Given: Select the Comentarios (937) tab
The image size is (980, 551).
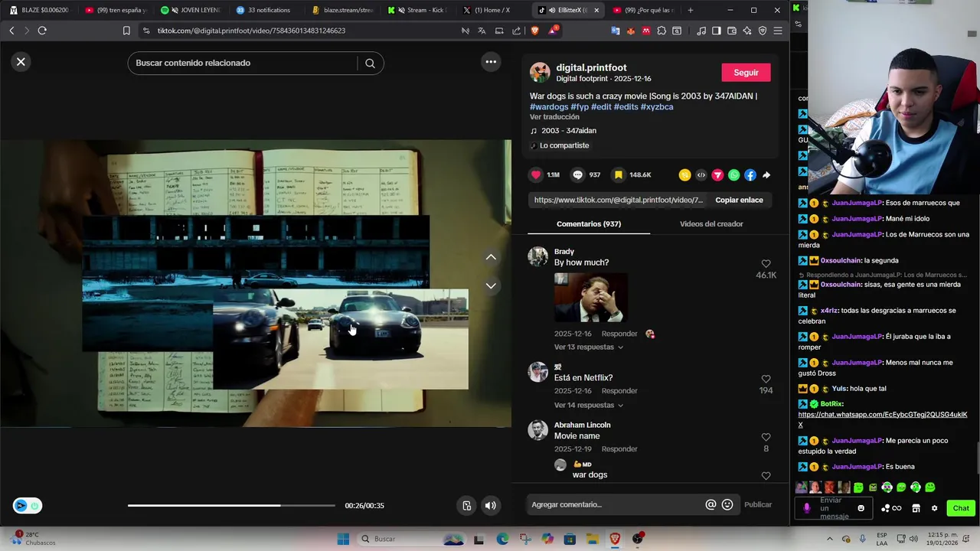Looking at the screenshot, I should 589,223.
